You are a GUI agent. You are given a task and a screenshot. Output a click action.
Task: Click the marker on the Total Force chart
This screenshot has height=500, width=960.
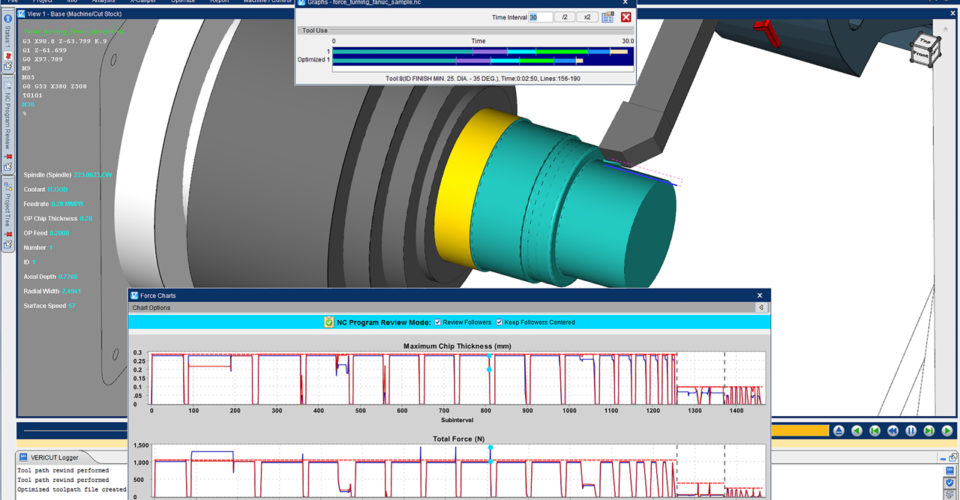click(490, 448)
